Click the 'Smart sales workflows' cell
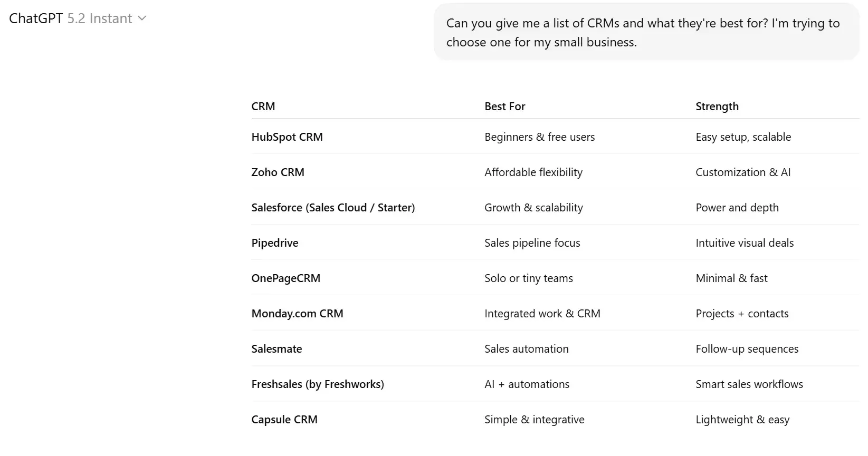The height and width of the screenshot is (456, 868). [x=749, y=384]
